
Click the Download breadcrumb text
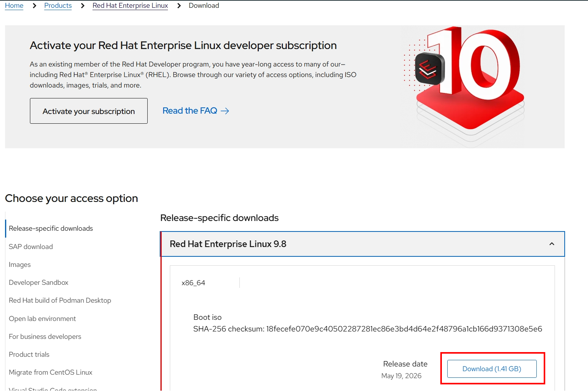(x=204, y=5)
